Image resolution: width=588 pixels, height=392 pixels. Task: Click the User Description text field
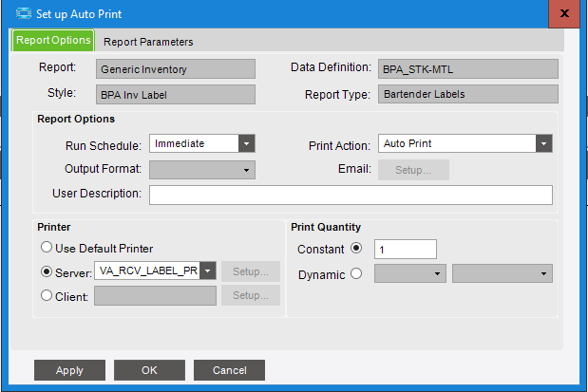(x=351, y=195)
